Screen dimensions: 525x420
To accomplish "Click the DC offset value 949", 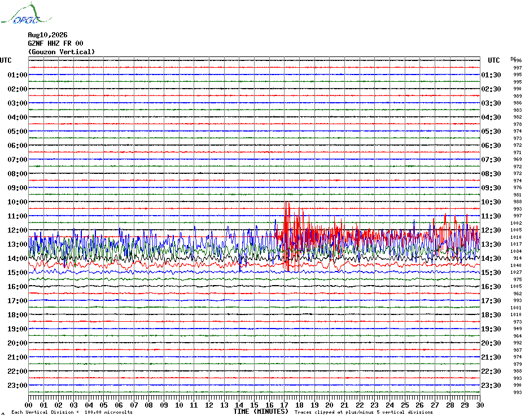I will coord(518,329).
